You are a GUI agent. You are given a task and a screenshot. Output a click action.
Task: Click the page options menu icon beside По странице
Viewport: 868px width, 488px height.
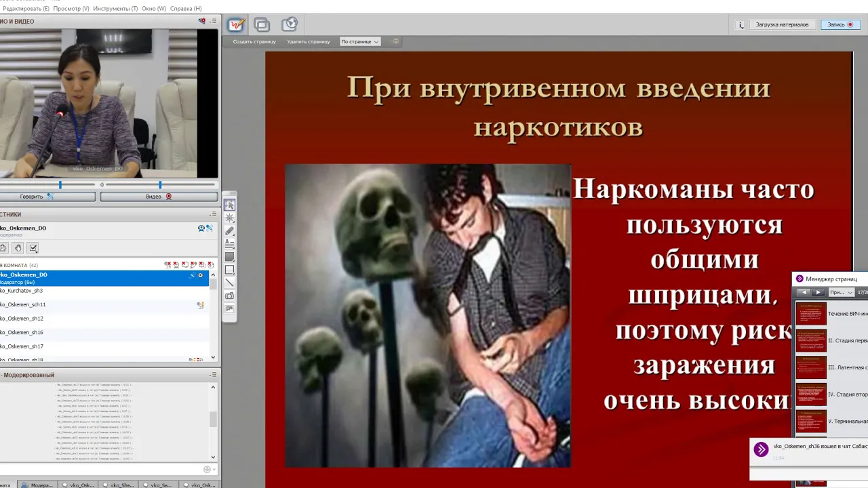[395, 41]
